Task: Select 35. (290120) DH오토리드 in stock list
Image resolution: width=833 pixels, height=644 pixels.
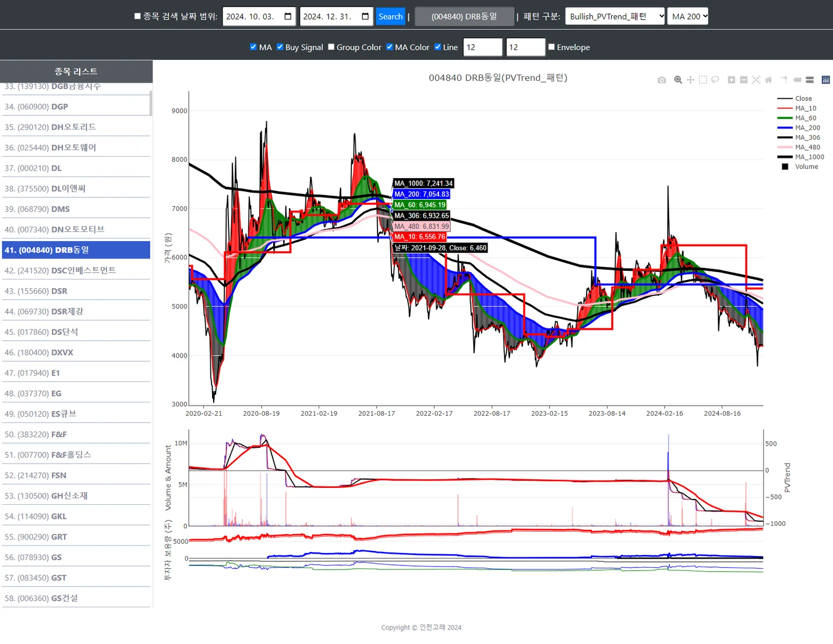Action: (x=76, y=127)
